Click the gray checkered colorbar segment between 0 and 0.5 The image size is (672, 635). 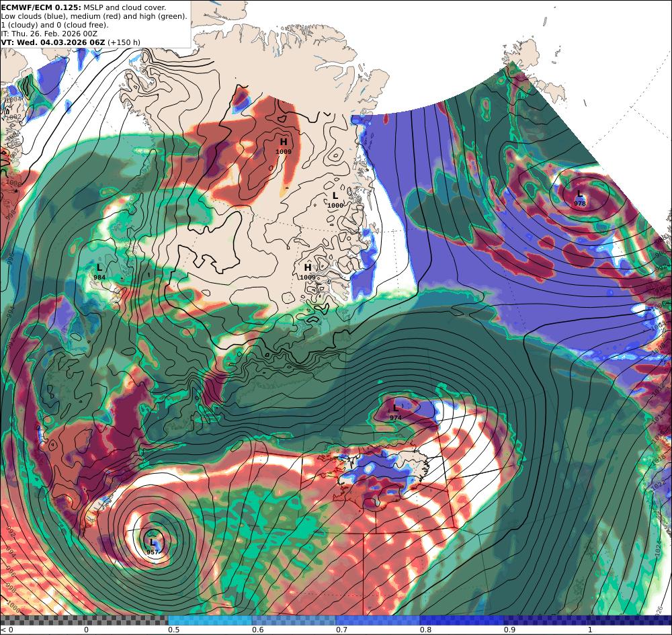click(x=126, y=620)
